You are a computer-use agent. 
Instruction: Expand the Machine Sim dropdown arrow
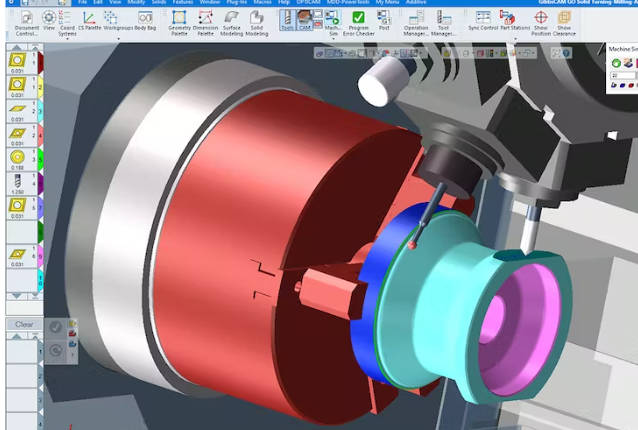click(333, 37)
